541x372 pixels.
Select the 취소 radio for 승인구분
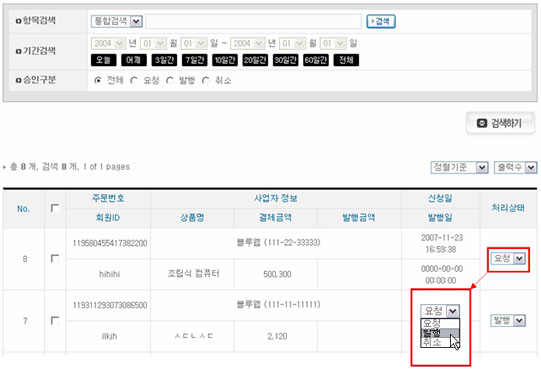(206, 81)
